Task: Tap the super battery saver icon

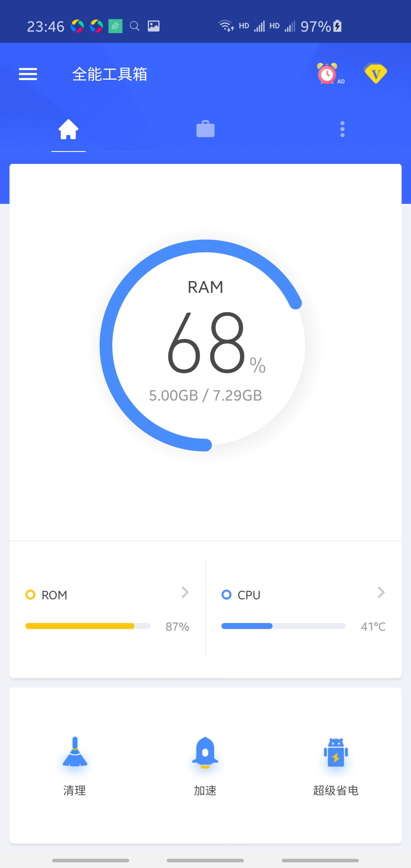Action: click(x=336, y=752)
